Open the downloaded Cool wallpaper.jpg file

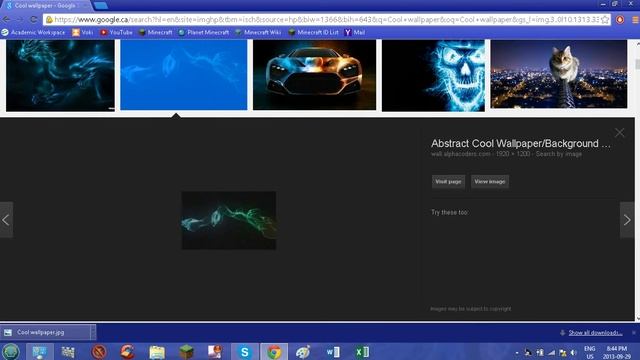tap(45, 332)
